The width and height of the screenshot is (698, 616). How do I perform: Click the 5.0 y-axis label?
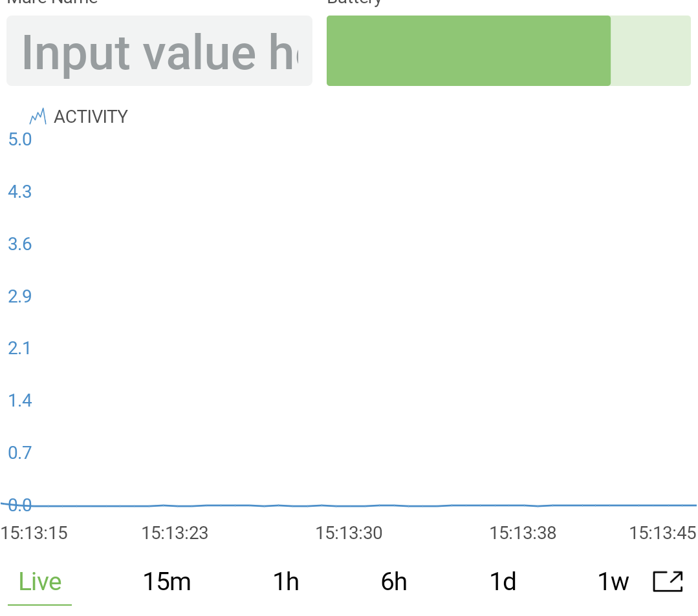pos(20,139)
